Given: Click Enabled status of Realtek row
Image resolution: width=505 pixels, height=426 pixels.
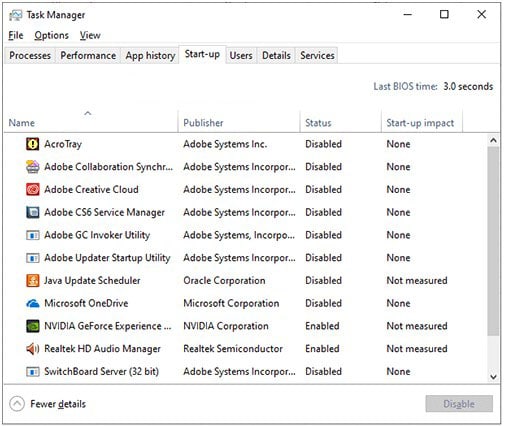Looking at the screenshot, I should tap(322, 349).
